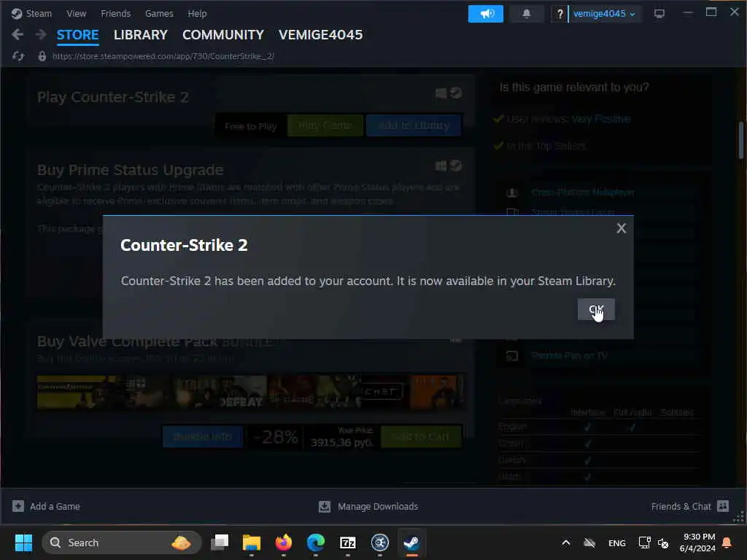Open the Steam menu

[31, 13]
